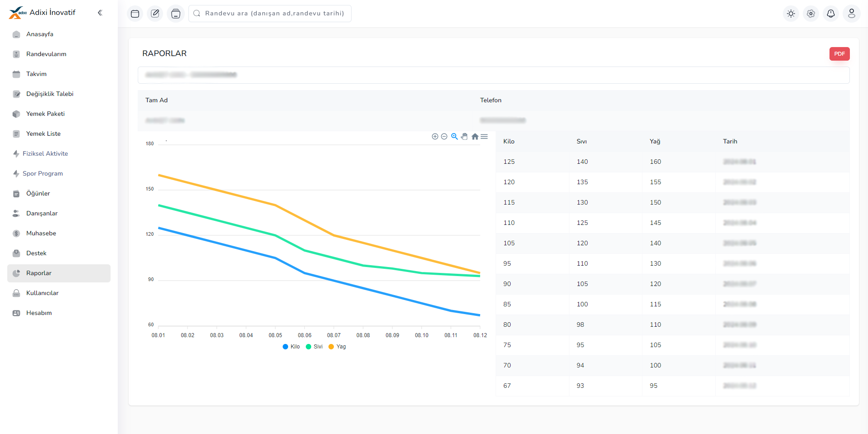Open user profile icon in the header
Image resolution: width=868 pixels, height=434 pixels.
(852, 14)
